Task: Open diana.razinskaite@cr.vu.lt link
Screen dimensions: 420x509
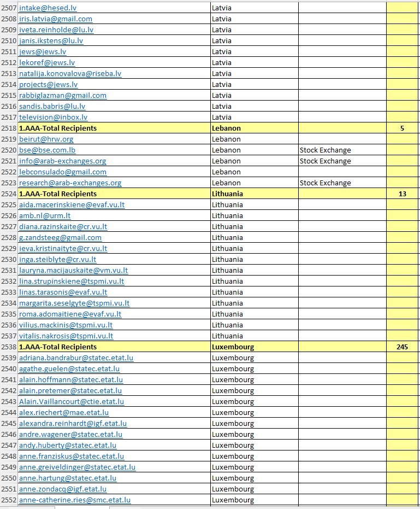Action: [x=63, y=226]
